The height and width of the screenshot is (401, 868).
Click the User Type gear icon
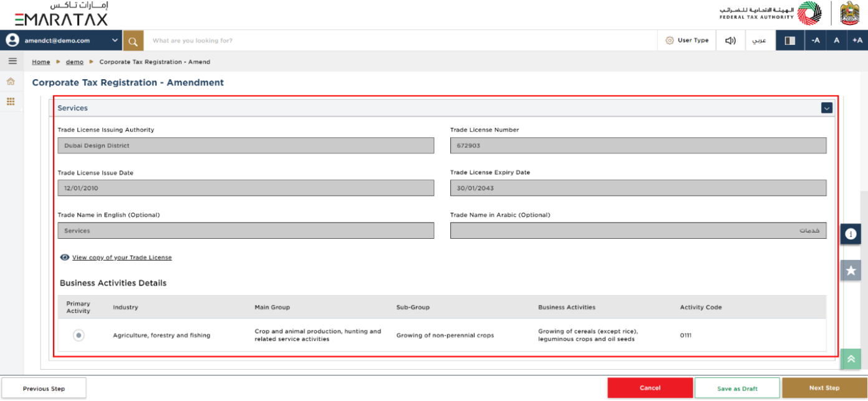point(670,41)
